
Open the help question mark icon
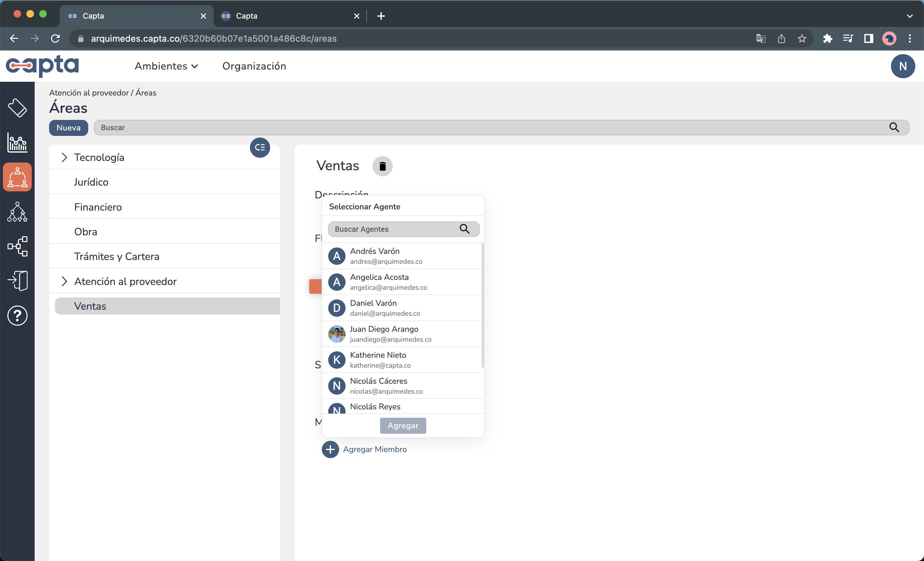[x=17, y=315]
